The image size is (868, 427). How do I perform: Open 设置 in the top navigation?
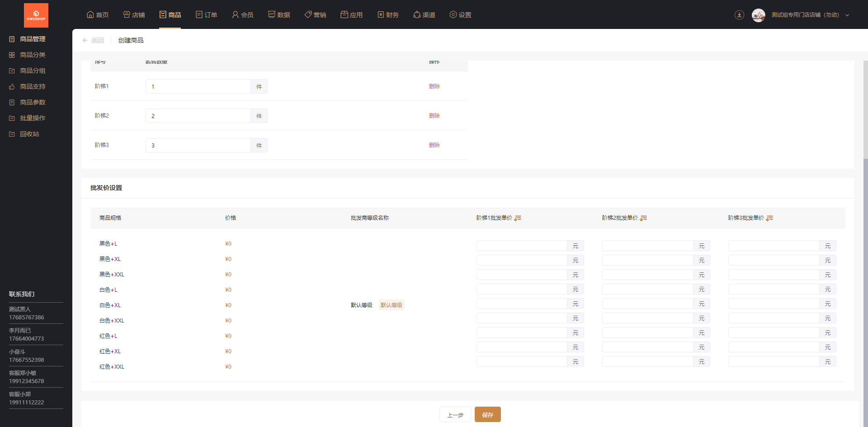[460, 15]
